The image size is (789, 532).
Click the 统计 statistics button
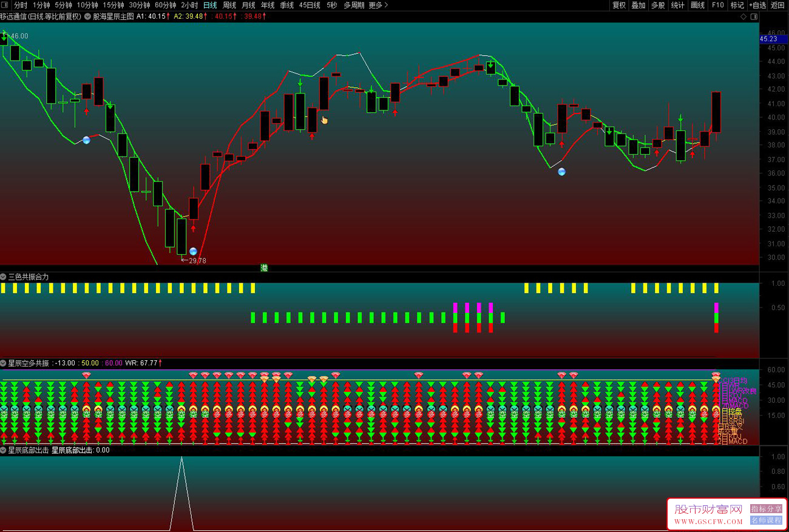678,5
